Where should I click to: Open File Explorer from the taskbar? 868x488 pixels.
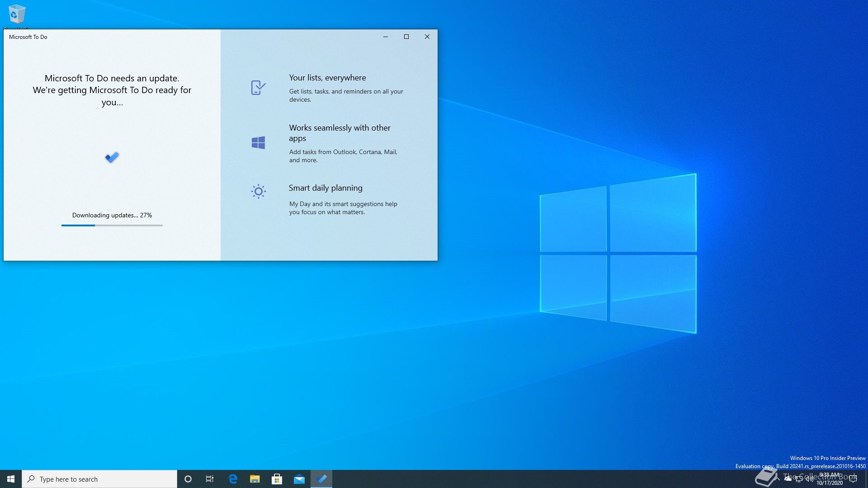click(x=255, y=479)
